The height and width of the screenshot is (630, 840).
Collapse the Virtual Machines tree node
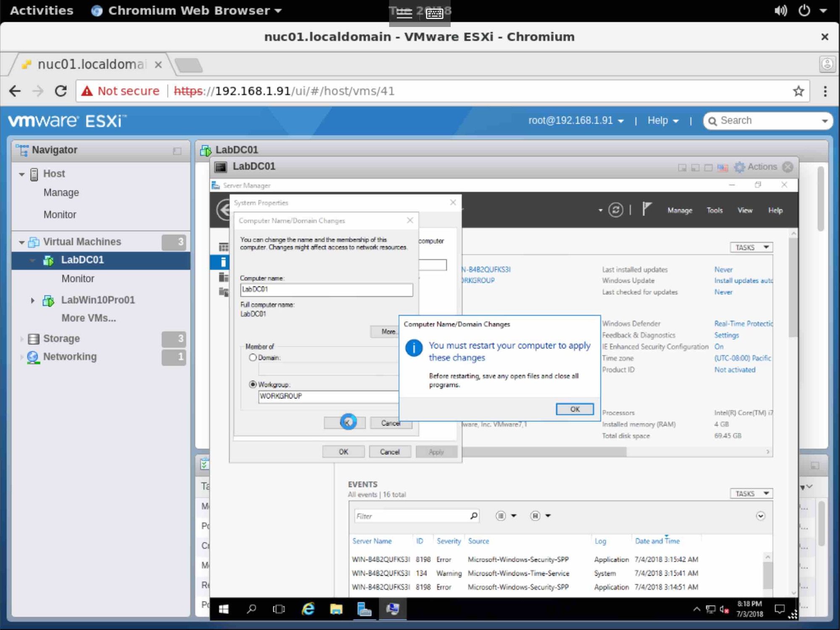point(21,242)
